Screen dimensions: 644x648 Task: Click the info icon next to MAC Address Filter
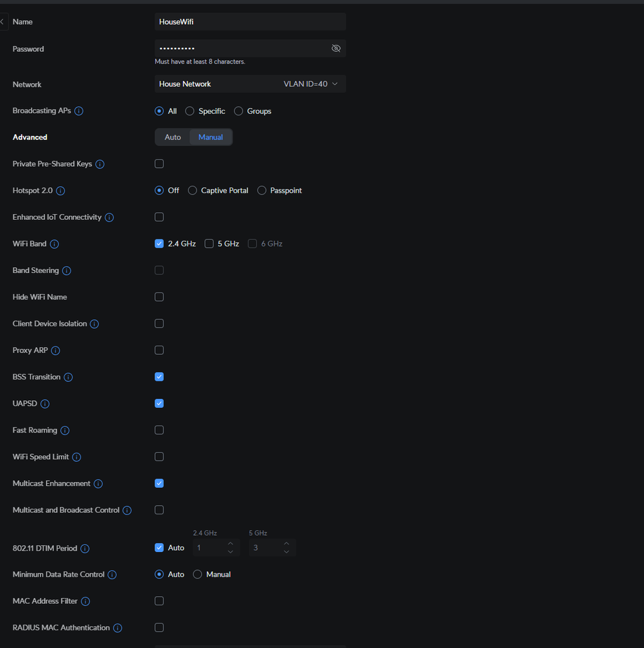85,601
